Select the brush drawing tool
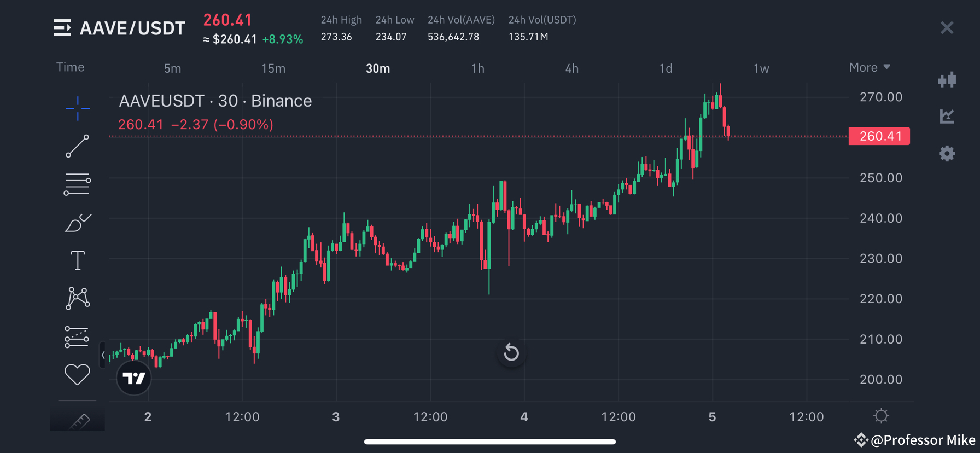This screenshot has width=980, height=453. (x=78, y=222)
